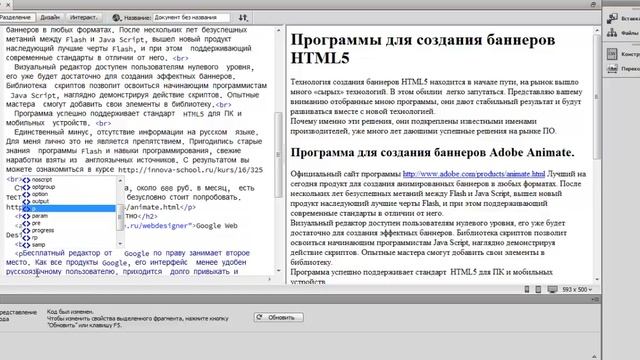Click the design pane scroll-up arrow

(x=597, y=30)
